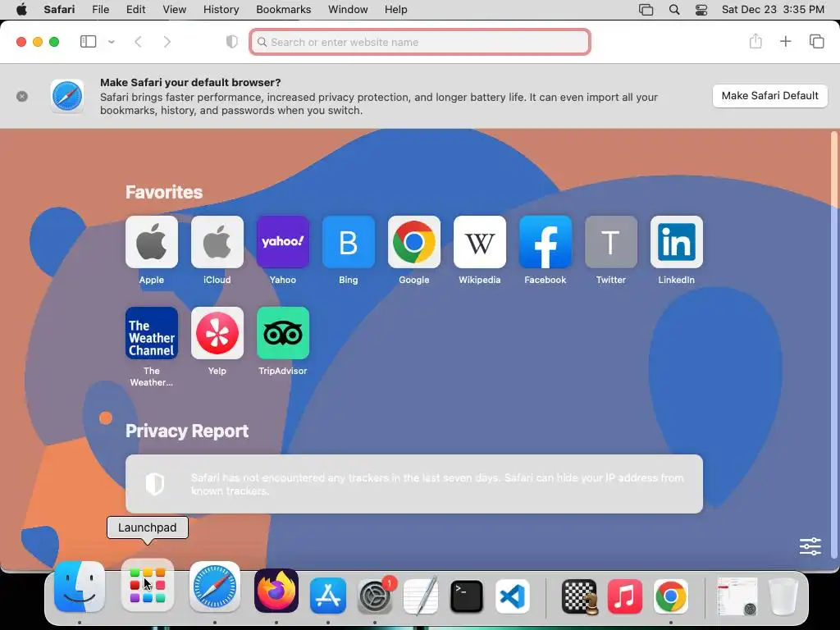Viewport: 840px width, 630px height.
Task: Open System Settings from the Dock
Action: (374, 596)
